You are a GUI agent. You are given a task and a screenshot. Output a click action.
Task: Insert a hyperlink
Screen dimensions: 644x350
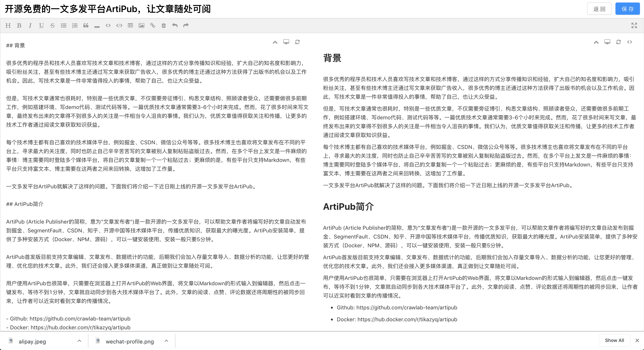[152, 25]
